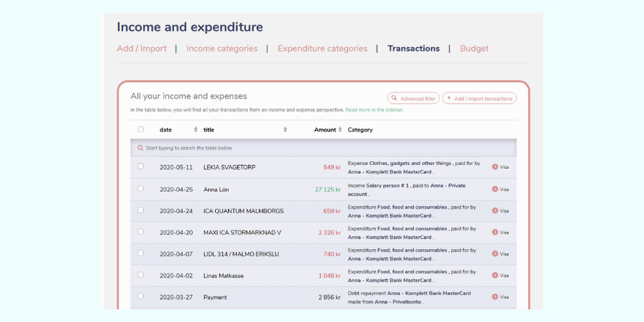Click Visa arrow icon for MAXI ICA STORMARKNAD
This screenshot has width=644, height=322.
click(x=495, y=232)
